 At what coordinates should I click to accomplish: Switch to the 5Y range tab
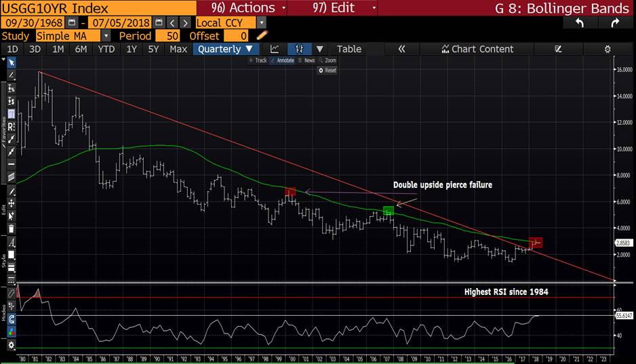pos(153,49)
